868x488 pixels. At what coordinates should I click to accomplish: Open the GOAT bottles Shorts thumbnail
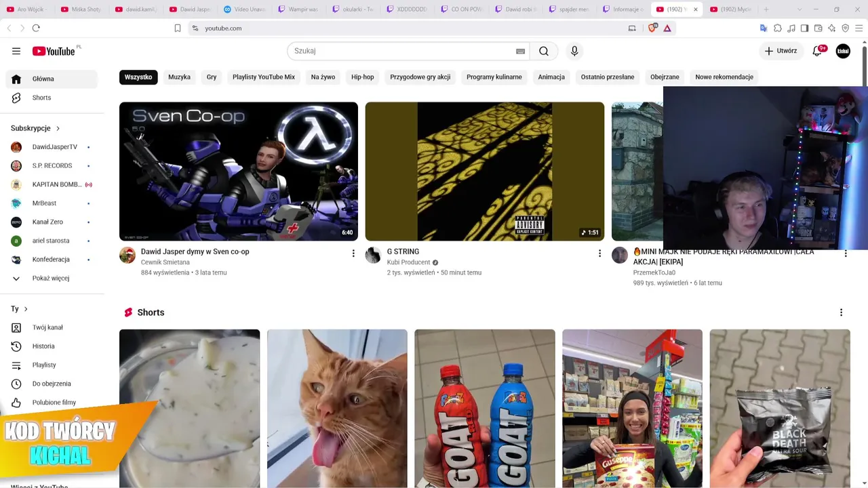pyautogui.click(x=485, y=409)
